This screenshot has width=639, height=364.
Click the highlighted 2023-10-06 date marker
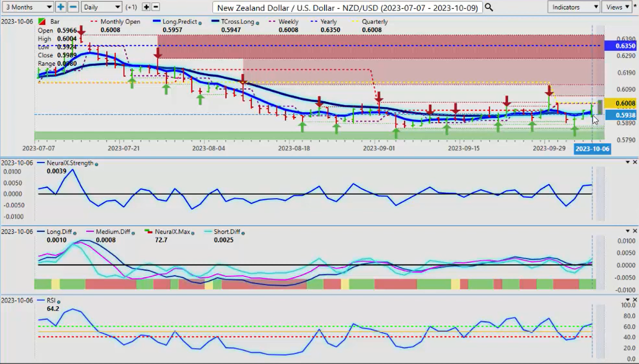(592, 149)
